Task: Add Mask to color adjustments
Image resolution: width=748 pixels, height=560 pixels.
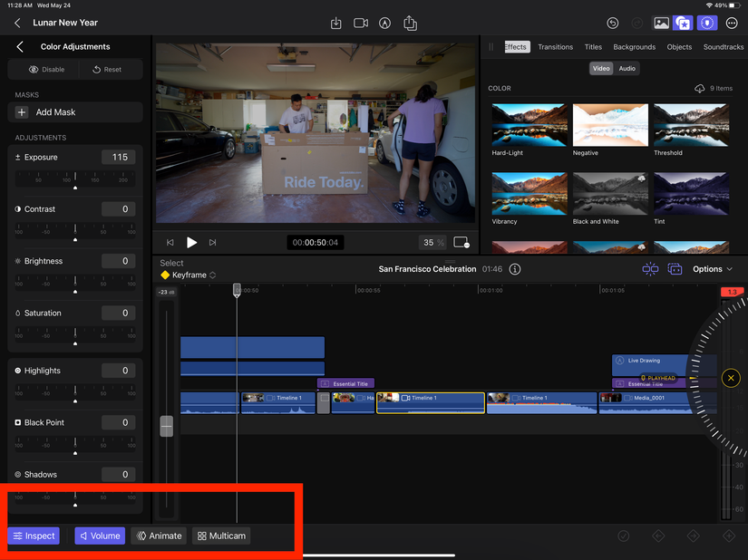Action: (75, 112)
